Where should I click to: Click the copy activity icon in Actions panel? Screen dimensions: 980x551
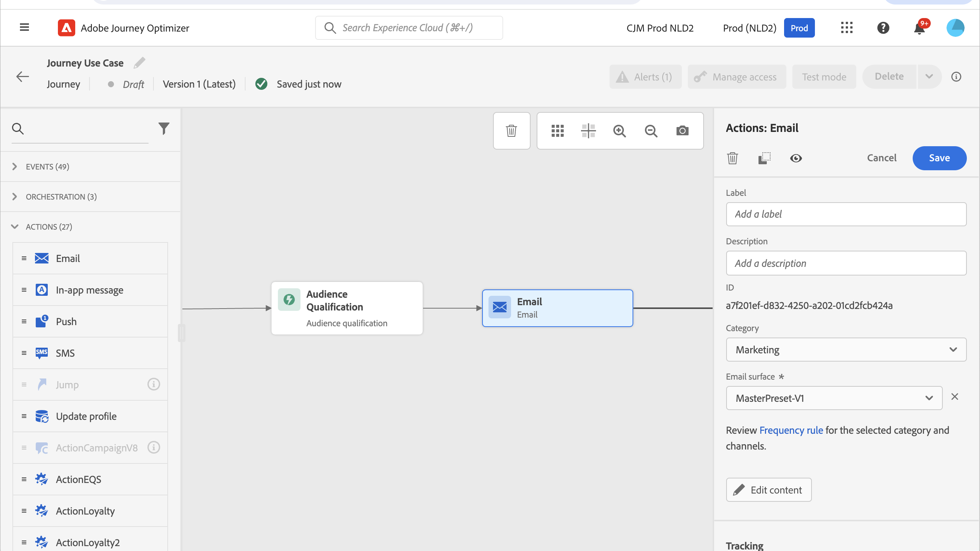coord(764,158)
